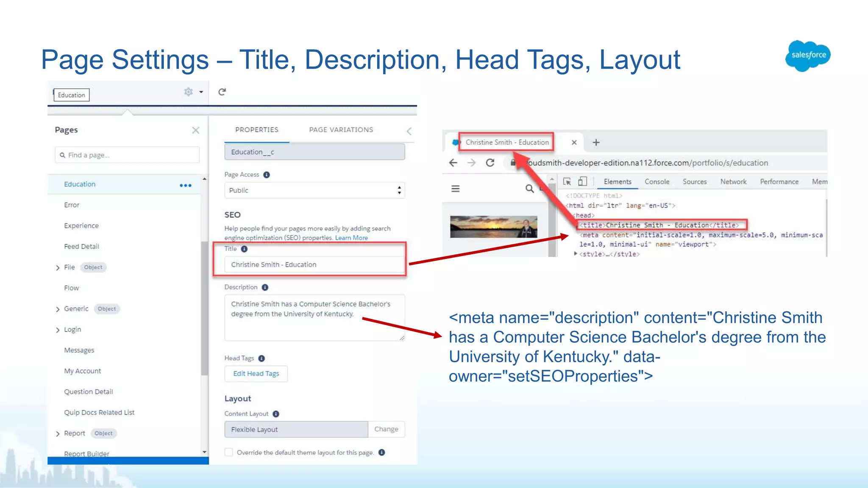Image resolution: width=868 pixels, height=488 pixels.
Task: Click the Title info icon
Action: tap(244, 249)
